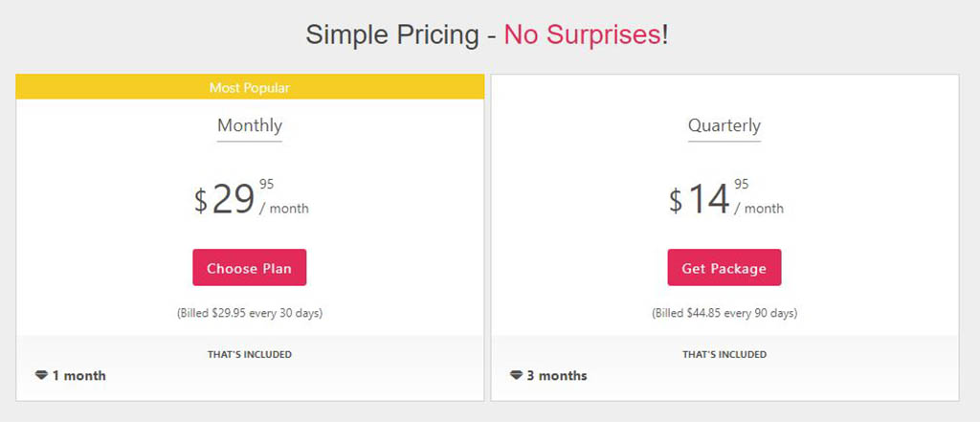Image resolution: width=980 pixels, height=422 pixels.
Task: Click That's Included label in Monthly card
Action: coord(250,354)
